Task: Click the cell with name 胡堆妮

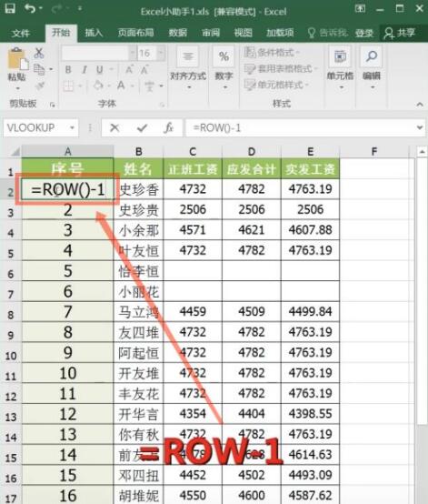Action: click(x=138, y=495)
